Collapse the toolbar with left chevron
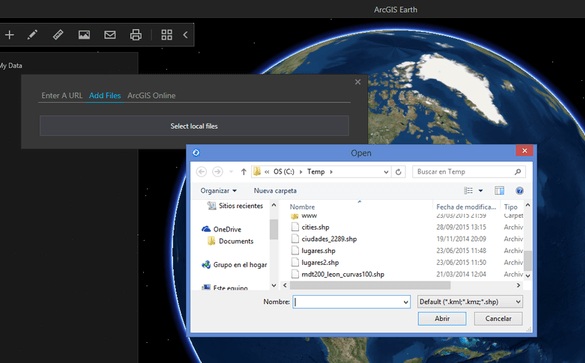 click(x=185, y=35)
